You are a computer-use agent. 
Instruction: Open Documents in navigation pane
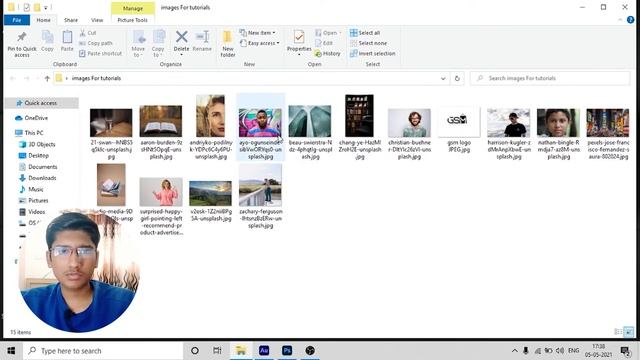tap(38, 167)
